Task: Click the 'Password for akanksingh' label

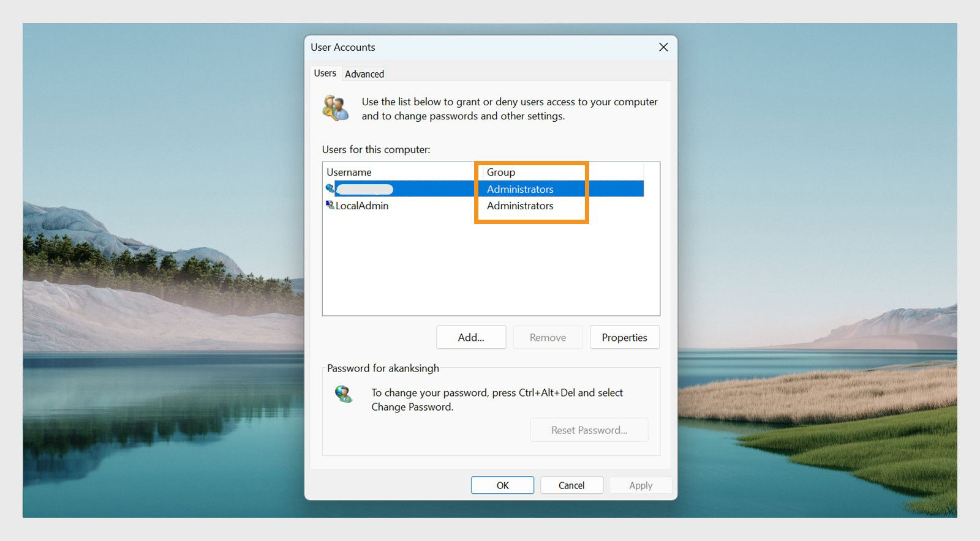Action: click(383, 368)
